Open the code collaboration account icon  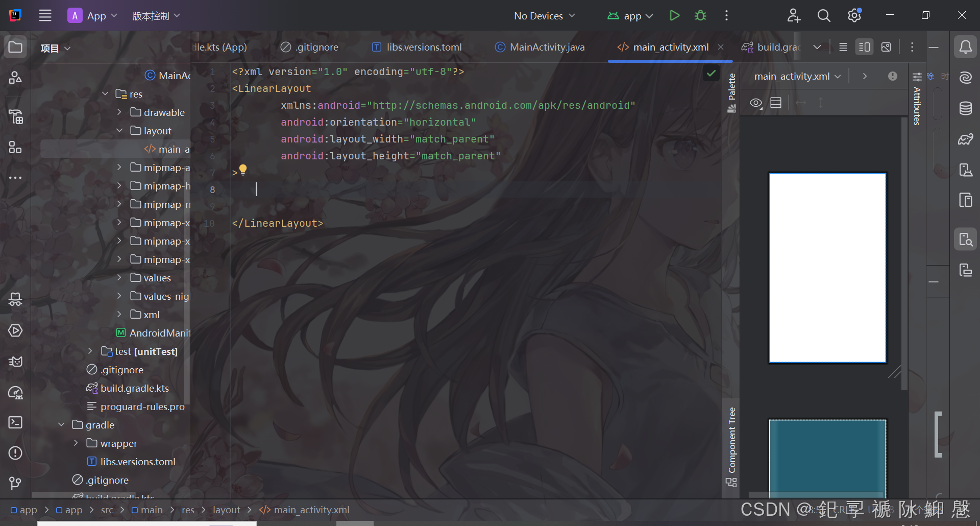point(794,16)
